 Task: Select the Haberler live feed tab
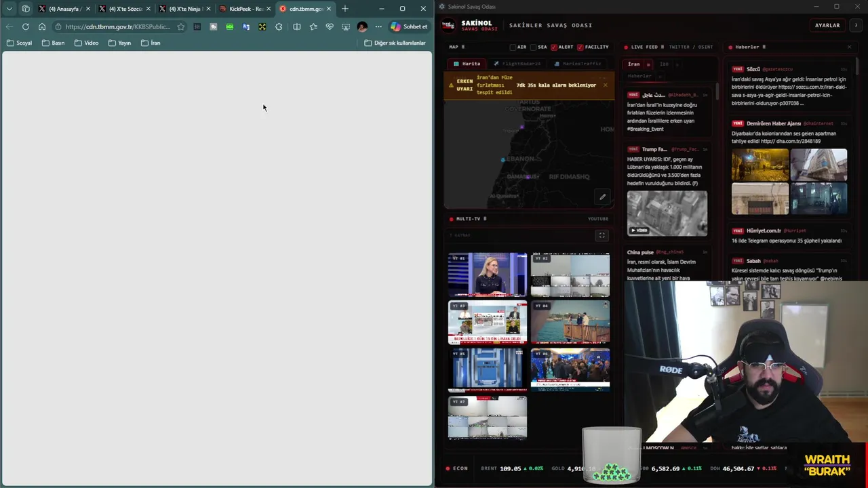tap(639, 76)
